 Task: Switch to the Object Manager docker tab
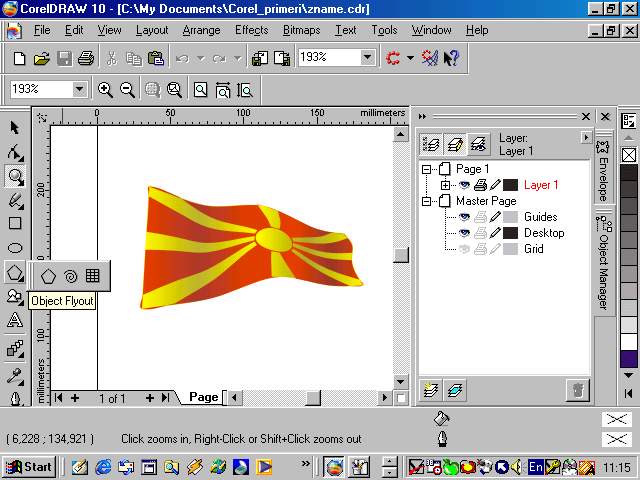tap(603, 262)
